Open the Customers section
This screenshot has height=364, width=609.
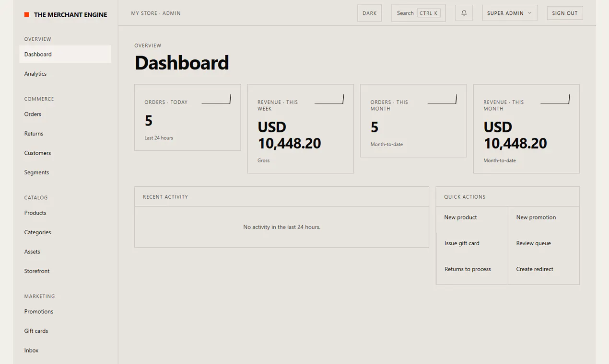(65, 153)
